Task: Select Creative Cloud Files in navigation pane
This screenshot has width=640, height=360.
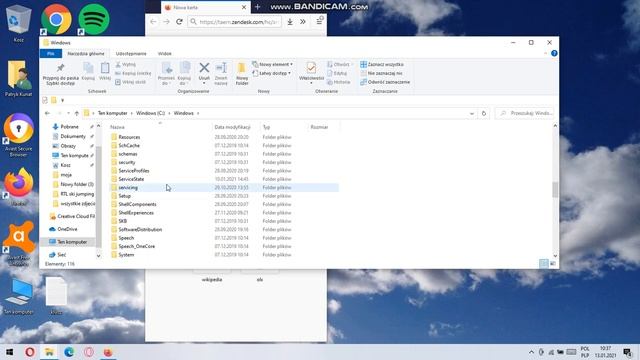Action: point(75,216)
